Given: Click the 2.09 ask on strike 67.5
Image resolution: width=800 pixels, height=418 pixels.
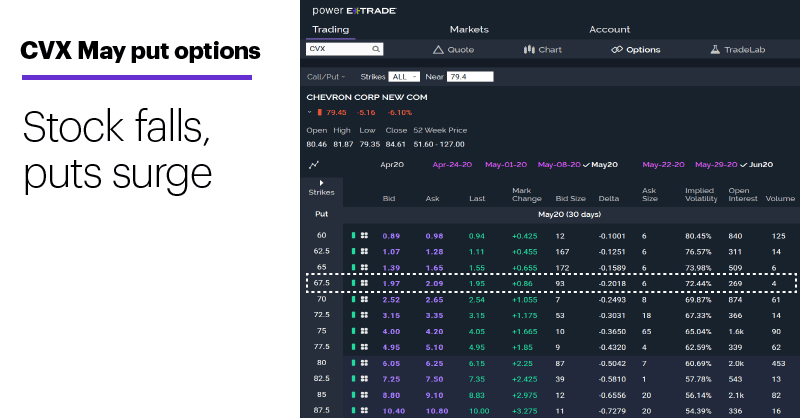Looking at the screenshot, I should pos(434,283).
